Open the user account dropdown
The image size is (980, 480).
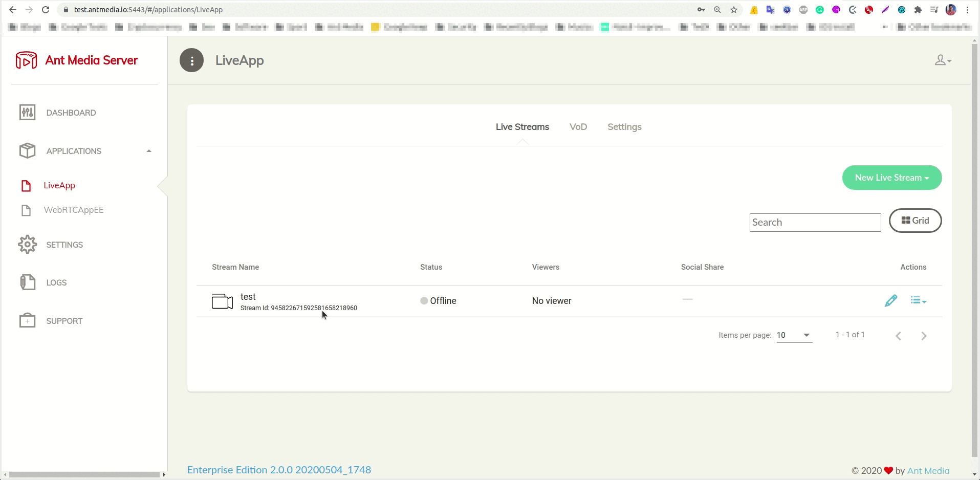tap(943, 60)
